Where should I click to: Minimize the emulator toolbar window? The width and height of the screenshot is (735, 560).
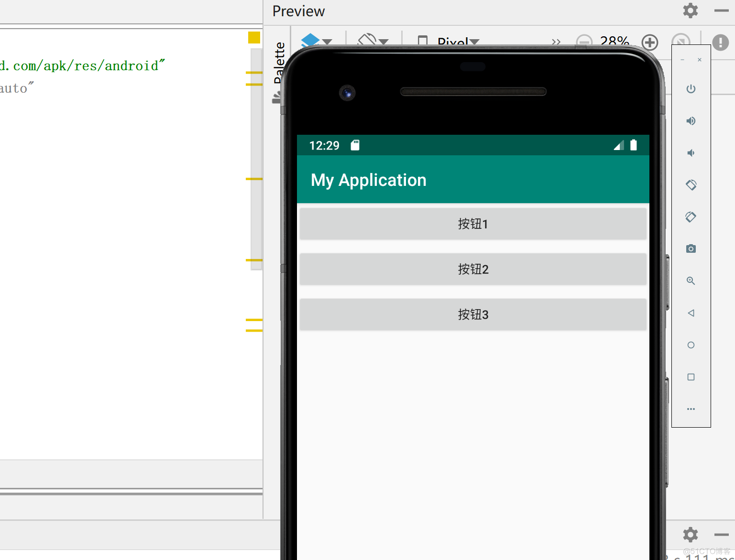[682, 60]
